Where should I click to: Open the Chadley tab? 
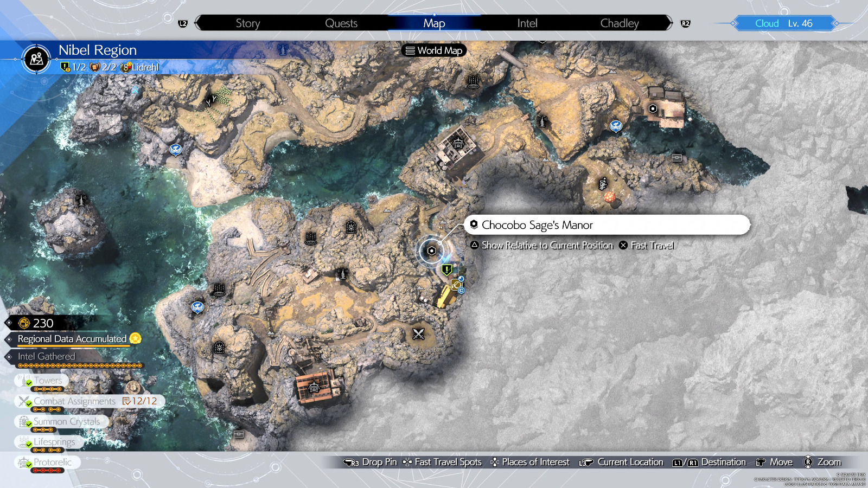pyautogui.click(x=619, y=23)
